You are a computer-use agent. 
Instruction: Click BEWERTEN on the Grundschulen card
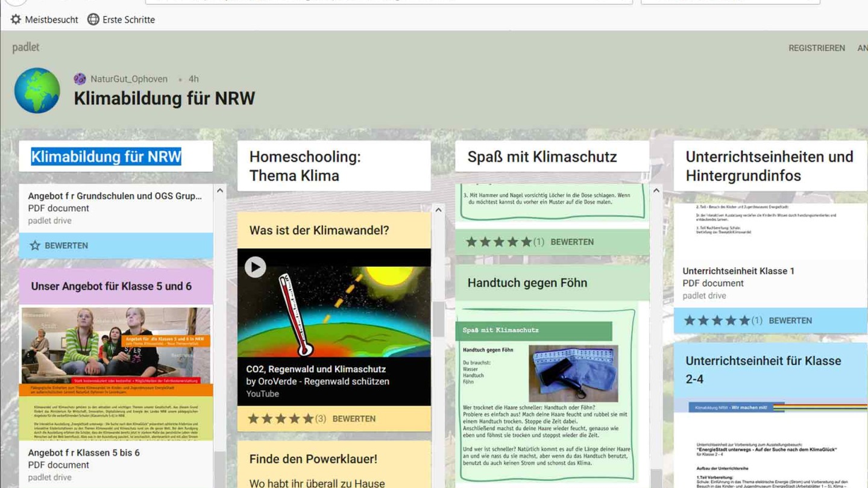66,246
